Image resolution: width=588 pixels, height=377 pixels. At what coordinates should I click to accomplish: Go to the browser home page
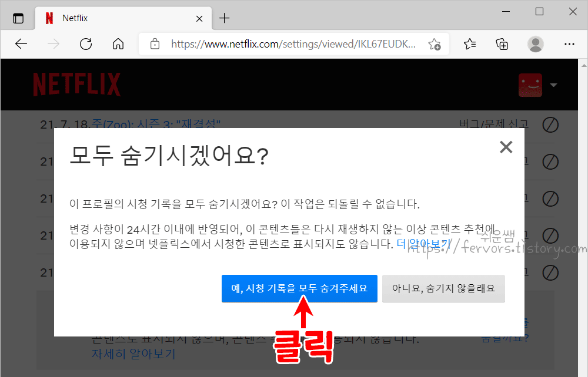(x=118, y=44)
